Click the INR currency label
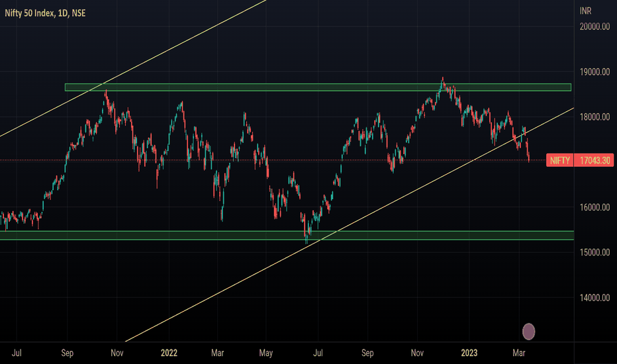Viewport: 617px width, 364px height. click(585, 11)
